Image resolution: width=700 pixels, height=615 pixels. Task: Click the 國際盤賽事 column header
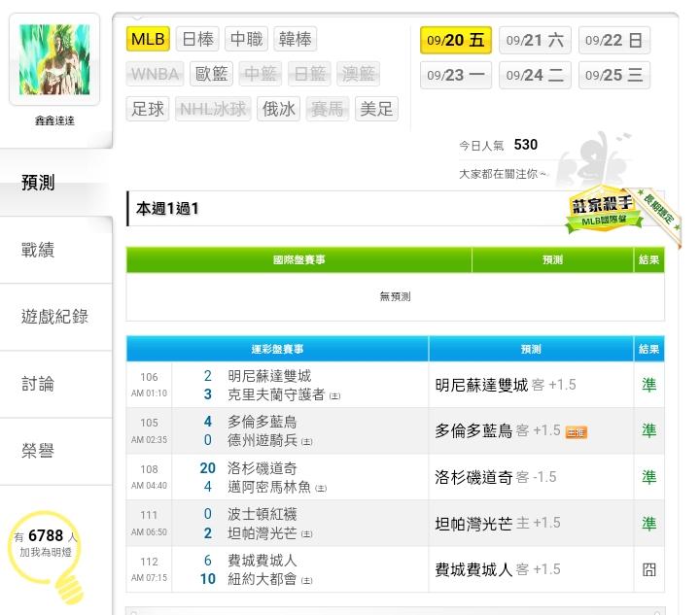[298, 259]
